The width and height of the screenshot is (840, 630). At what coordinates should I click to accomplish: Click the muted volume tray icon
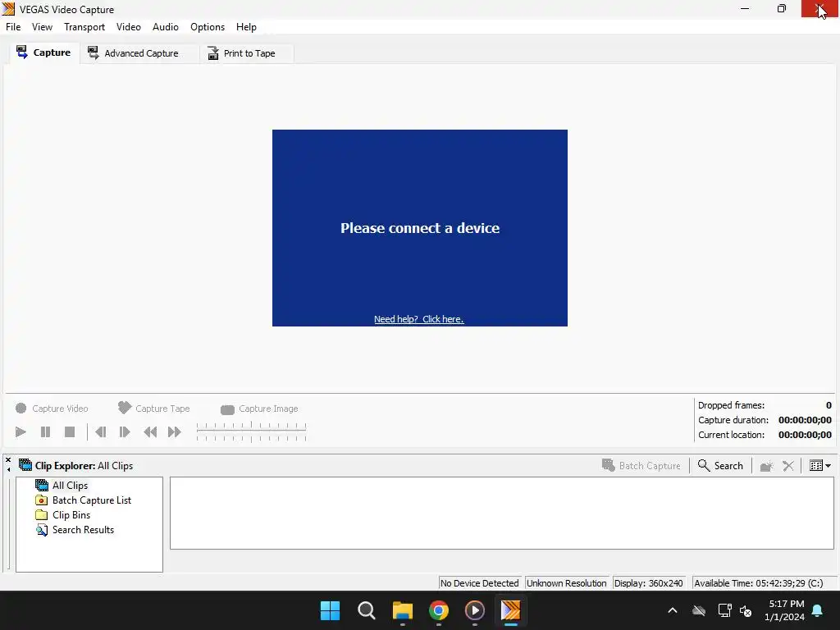tap(746, 610)
